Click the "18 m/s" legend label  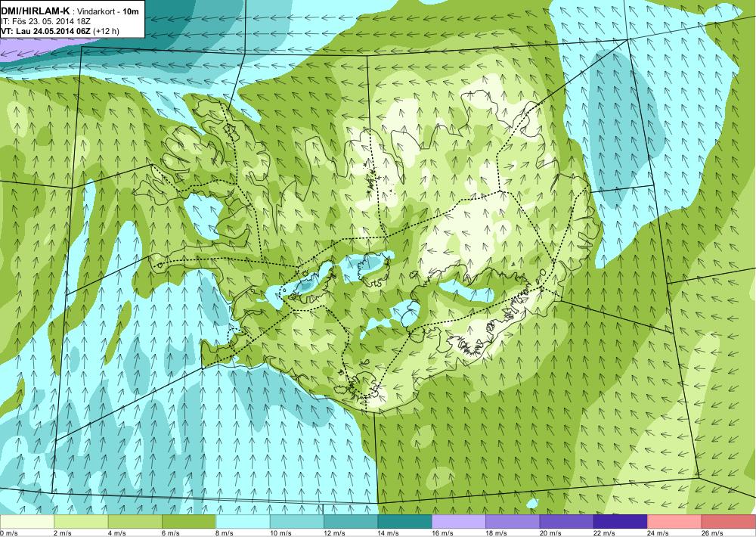[x=497, y=533]
